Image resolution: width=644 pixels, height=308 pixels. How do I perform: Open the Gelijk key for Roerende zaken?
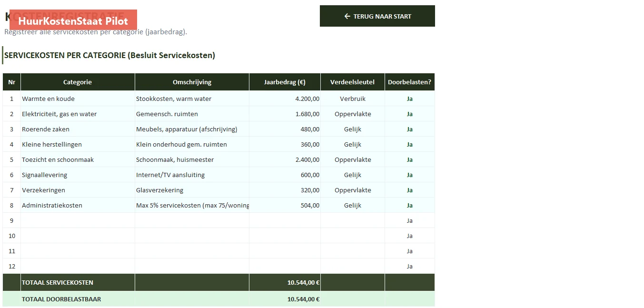click(353, 129)
